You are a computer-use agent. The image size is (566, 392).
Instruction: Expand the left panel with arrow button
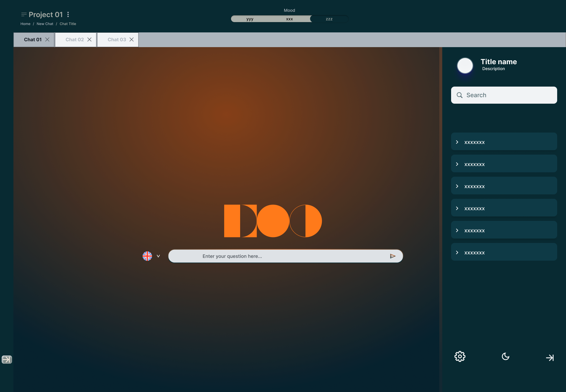click(6, 359)
